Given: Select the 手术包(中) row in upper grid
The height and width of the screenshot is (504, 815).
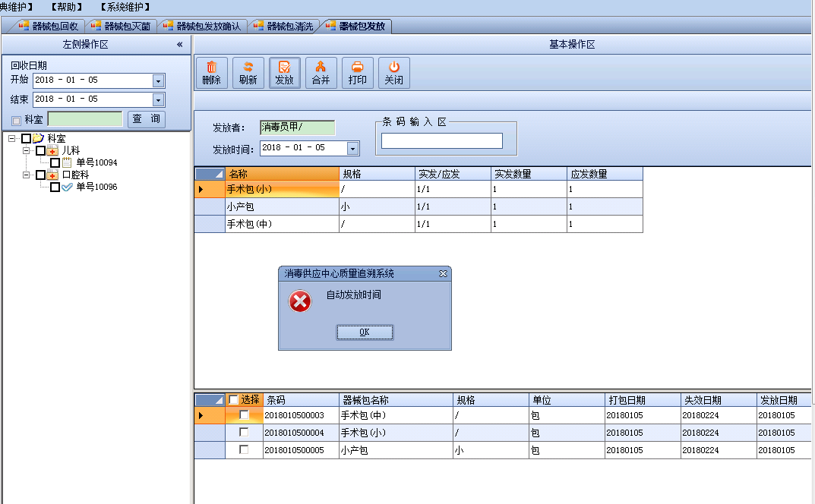Looking at the screenshot, I should click(x=419, y=224).
